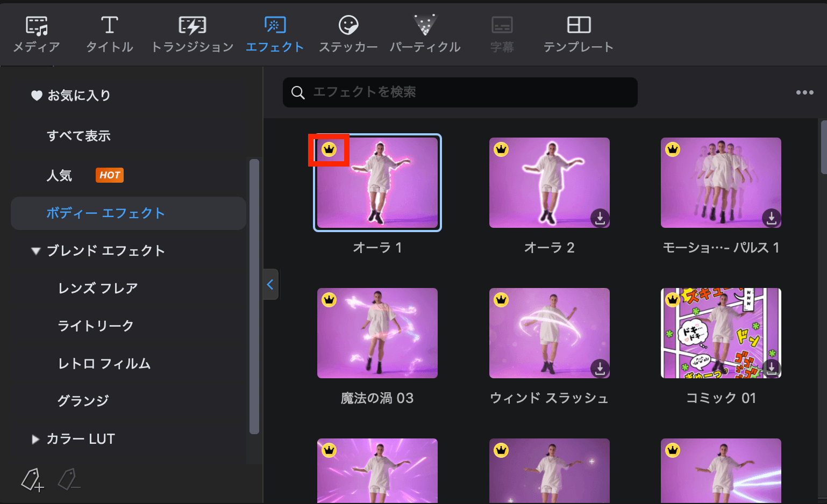Image resolution: width=827 pixels, height=504 pixels.
Task: Open the ステッカー stickers icon
Action: point(348,26)
